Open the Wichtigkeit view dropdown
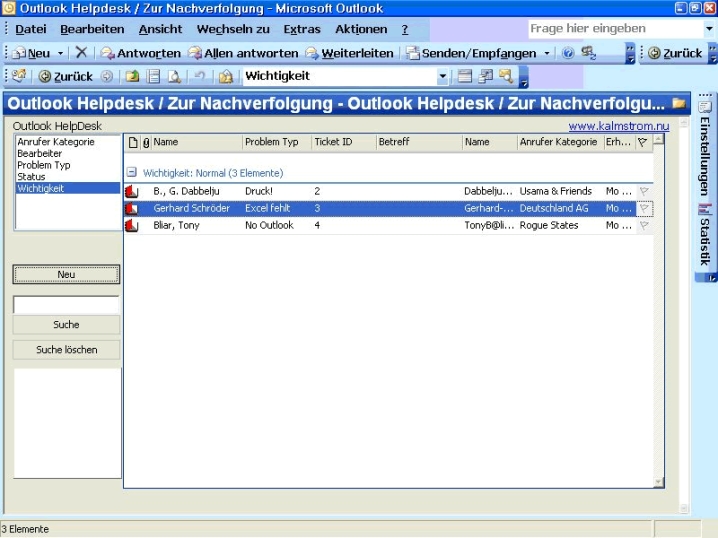718x538 pixels. click(443, 76)
